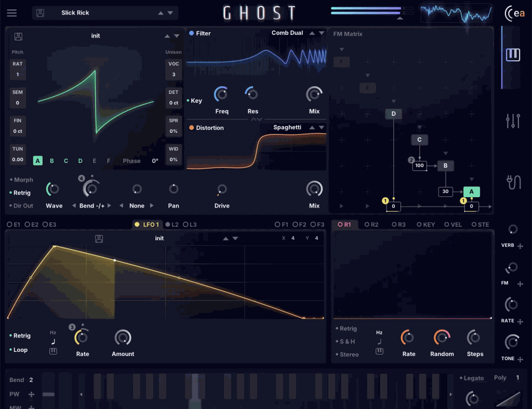Select the R1 random note sync icon
This screenshot has width=532, height=409.
(x=379, y=341)
